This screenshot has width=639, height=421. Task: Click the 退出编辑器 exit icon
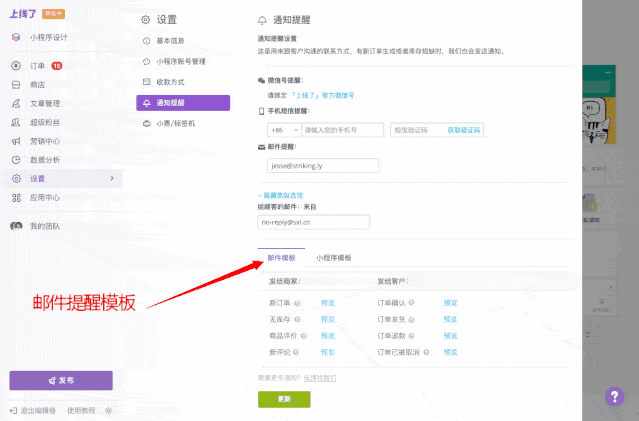point(13,411)
